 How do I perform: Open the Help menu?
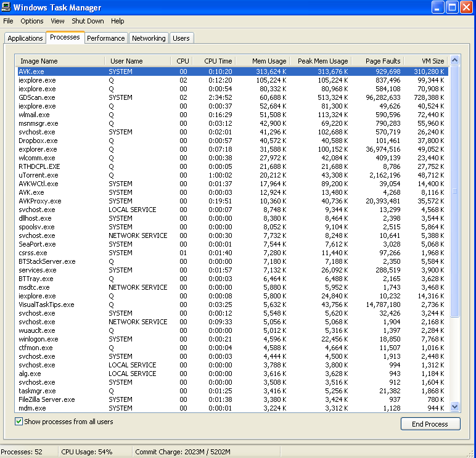(118, 21)
